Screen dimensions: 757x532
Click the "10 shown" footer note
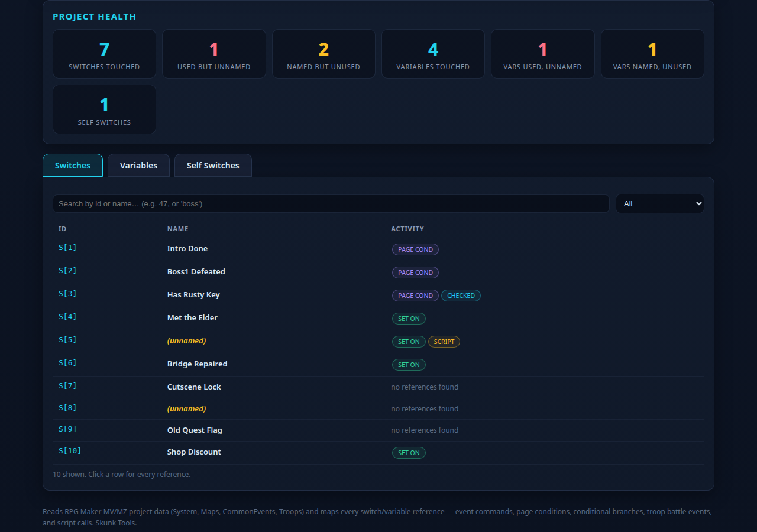[121, 474]
